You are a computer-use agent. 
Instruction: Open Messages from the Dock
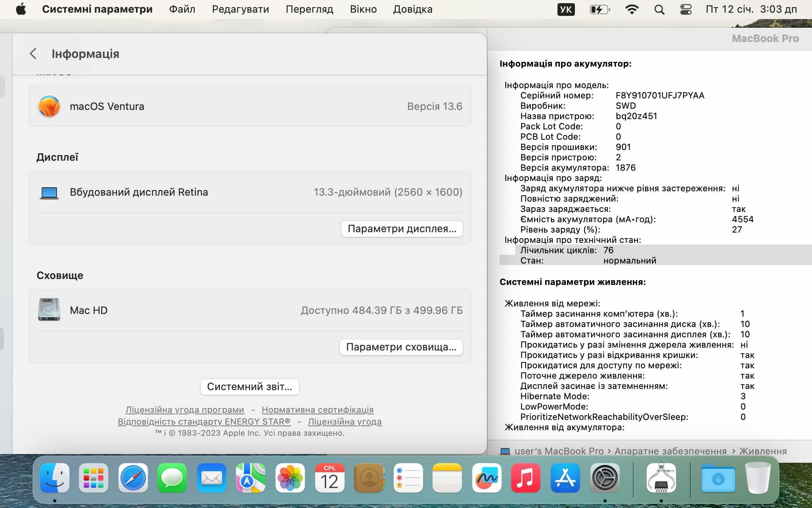click(172, 478)
